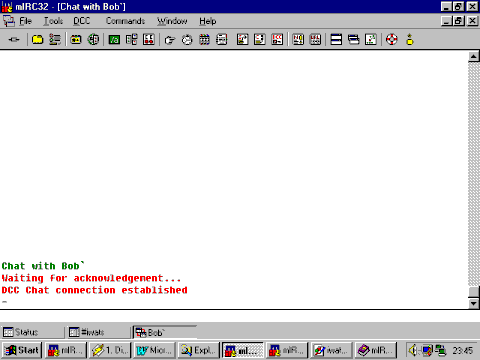The width and height of the screenshot is (480, 360).
Task: Open the Popups editor icon
Action: tap(132, 40)
